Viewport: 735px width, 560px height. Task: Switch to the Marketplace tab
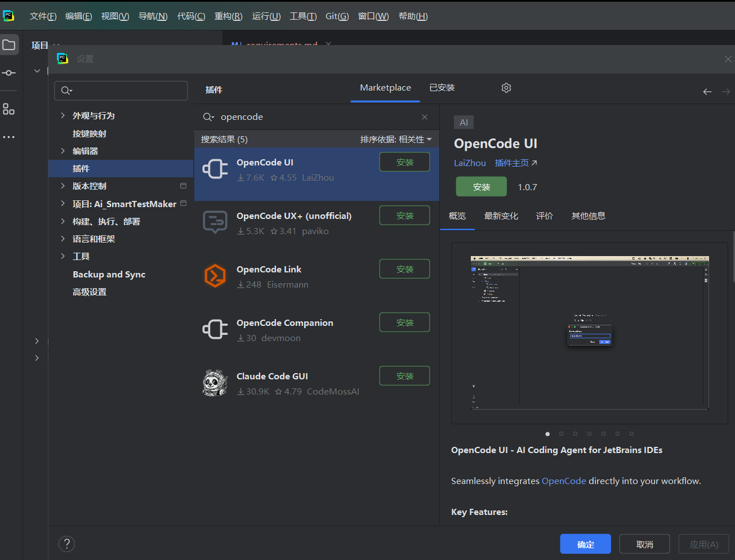pyautogui.click(x=385, y=88)
